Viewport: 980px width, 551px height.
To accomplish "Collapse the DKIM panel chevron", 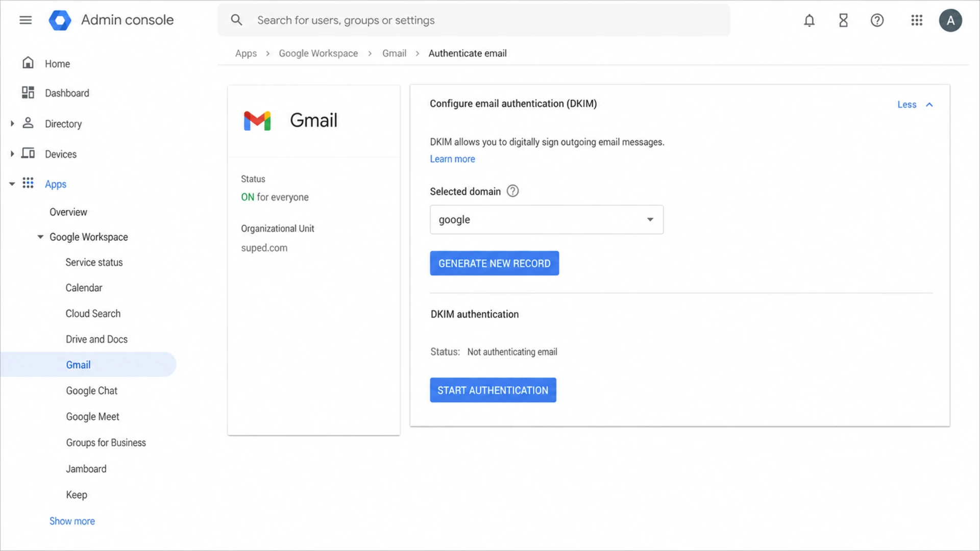I will click(929, 105).
